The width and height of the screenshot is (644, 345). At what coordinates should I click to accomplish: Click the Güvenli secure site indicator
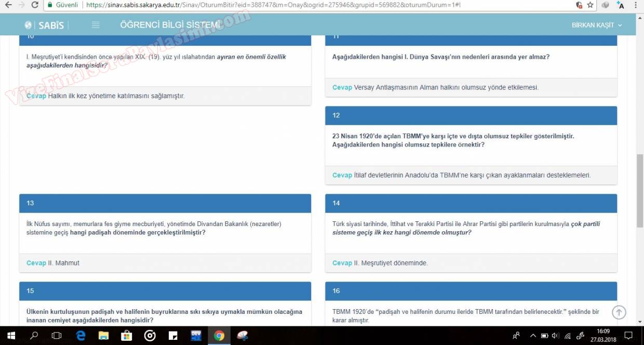(62, 5)
